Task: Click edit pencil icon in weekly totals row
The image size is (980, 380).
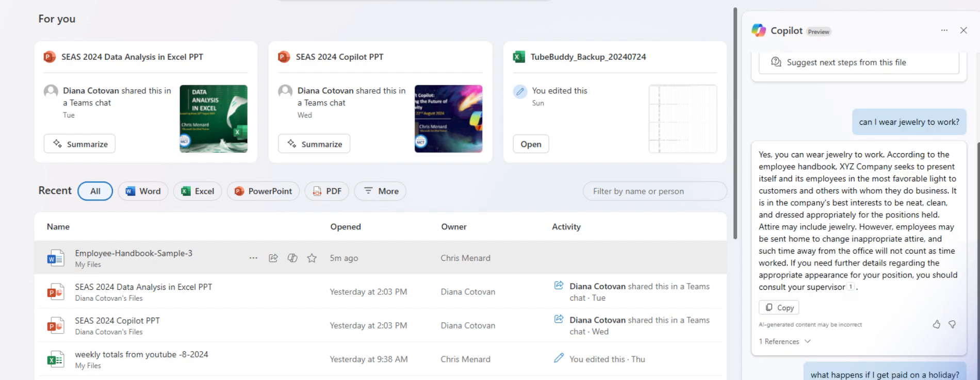Action: coord(559,358)
